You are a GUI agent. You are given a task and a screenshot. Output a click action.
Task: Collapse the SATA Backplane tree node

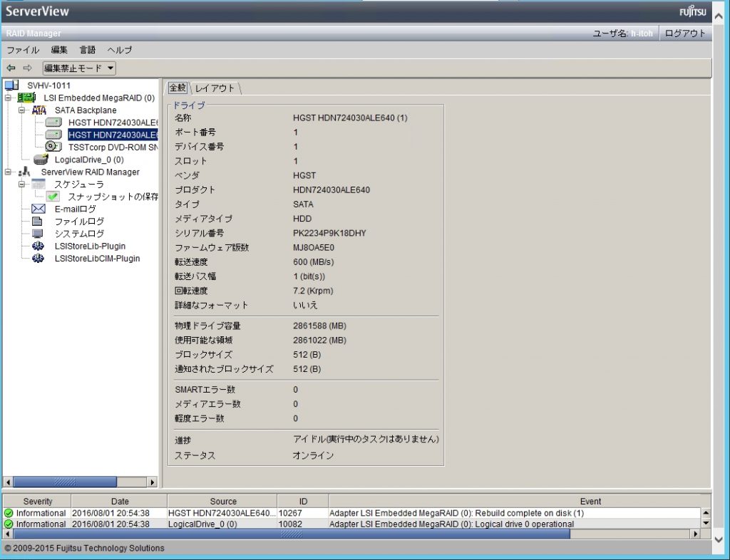[21, 110]
